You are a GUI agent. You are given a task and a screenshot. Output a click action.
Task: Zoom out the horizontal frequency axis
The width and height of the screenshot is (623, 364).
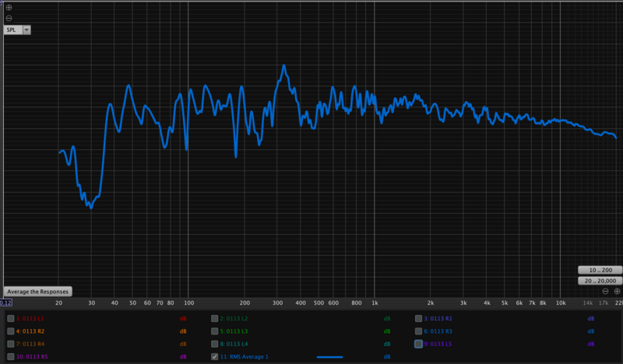point(605,291)
